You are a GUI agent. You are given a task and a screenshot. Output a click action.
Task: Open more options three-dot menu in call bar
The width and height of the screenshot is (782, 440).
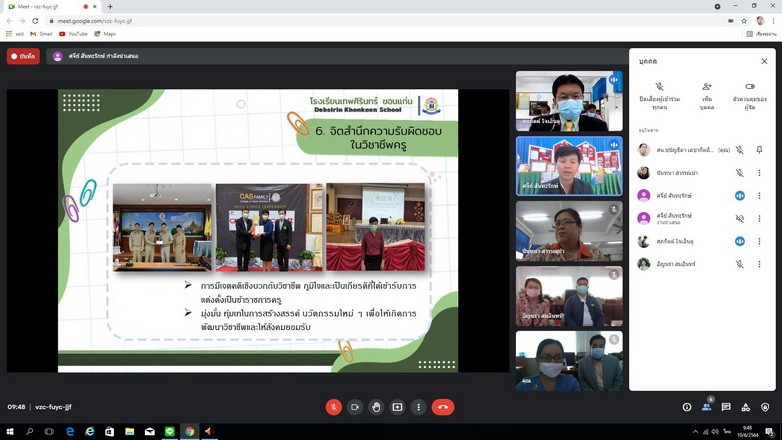click(418, 407)
